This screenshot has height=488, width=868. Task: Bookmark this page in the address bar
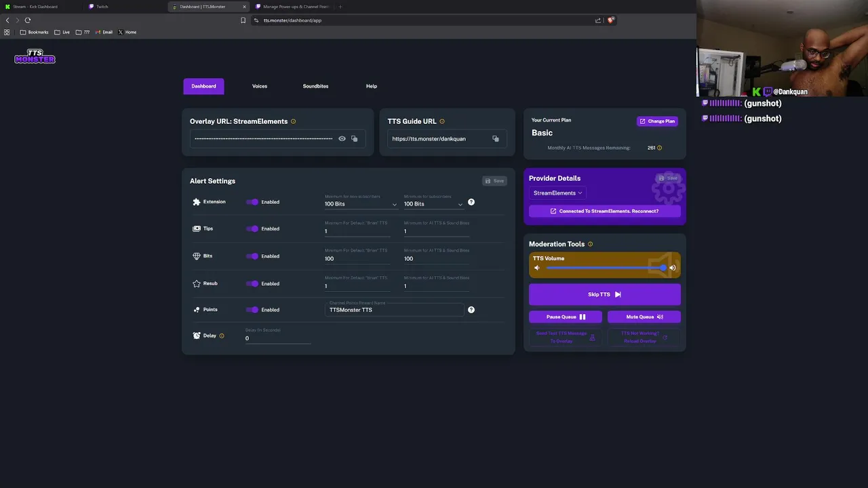243,20
